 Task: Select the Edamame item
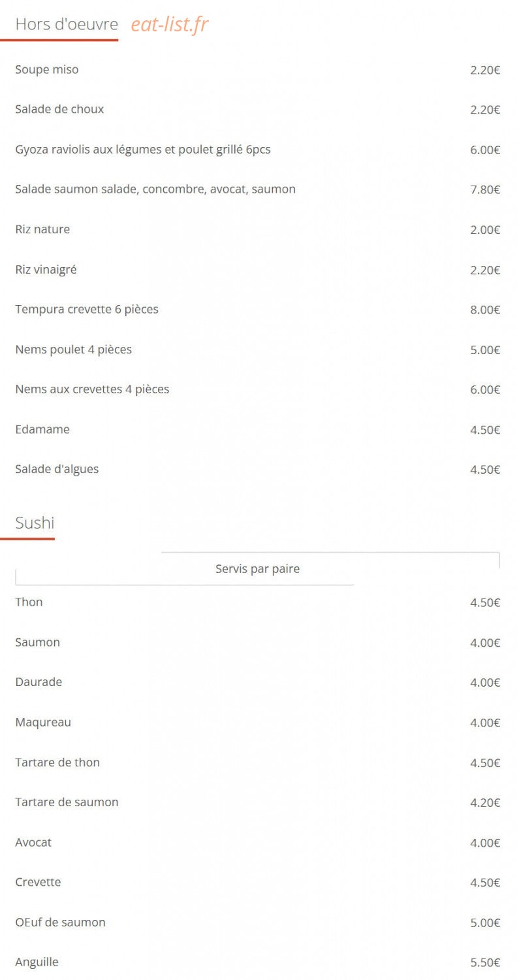(x=42, y=430)
